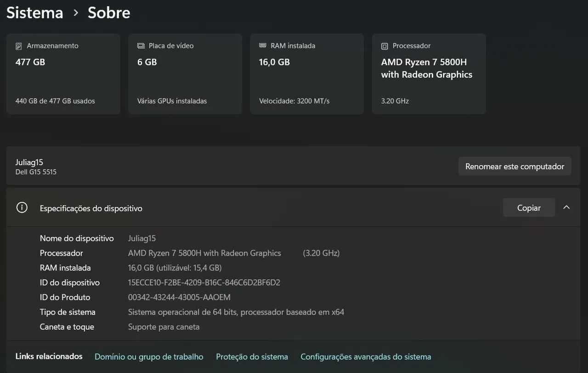Click the Copiar button
This screenshot has height=373, width=588.
click(528, 207)
